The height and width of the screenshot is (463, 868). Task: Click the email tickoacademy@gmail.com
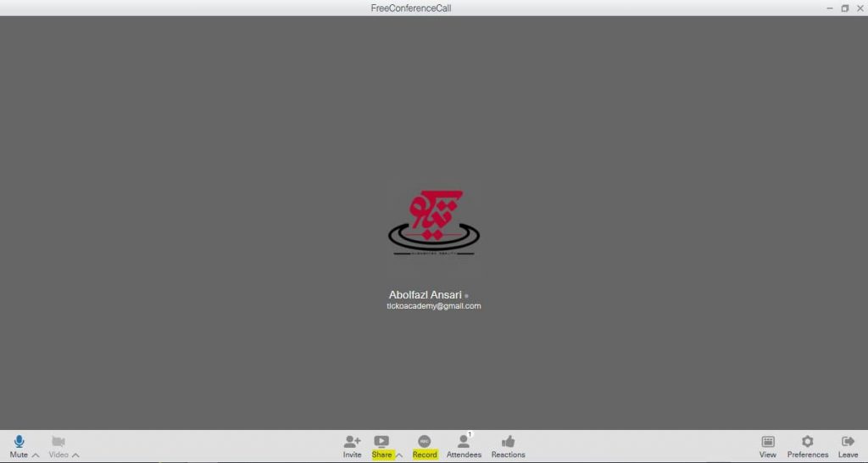434,306
